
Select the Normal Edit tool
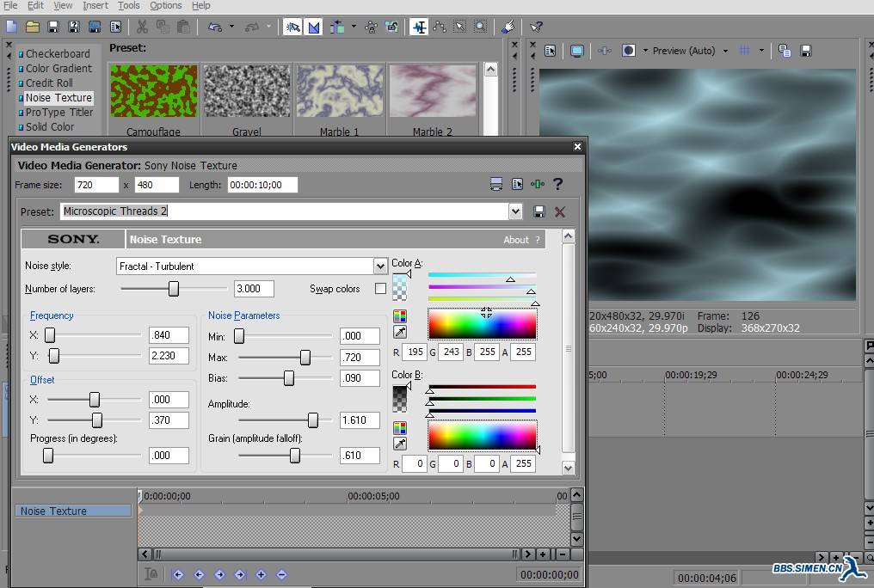(x=419, y=26)
